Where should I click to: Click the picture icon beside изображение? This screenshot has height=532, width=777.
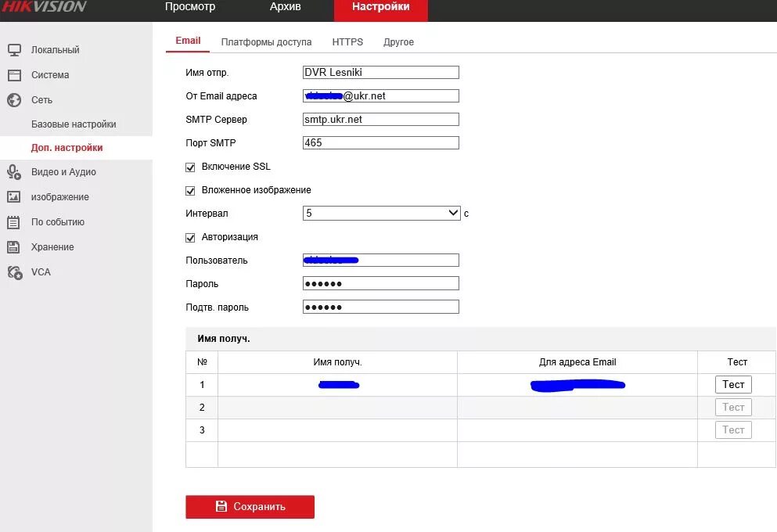click(x=14, y=196)
